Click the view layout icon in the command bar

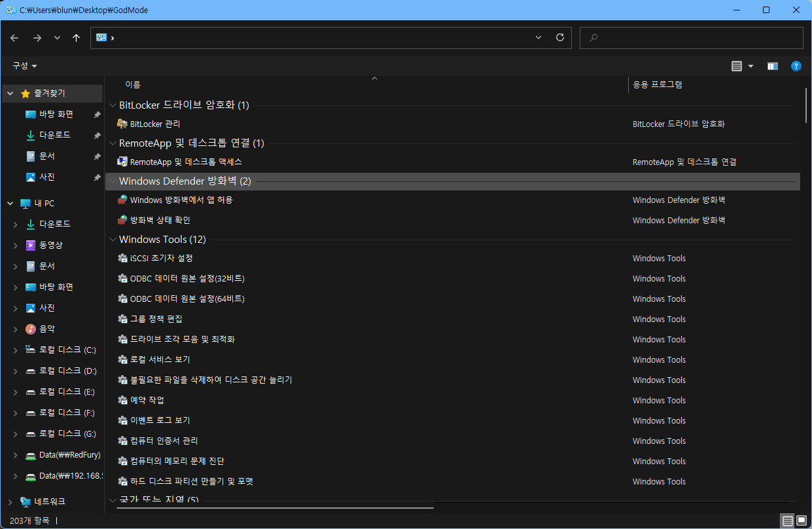click(737, 66)
